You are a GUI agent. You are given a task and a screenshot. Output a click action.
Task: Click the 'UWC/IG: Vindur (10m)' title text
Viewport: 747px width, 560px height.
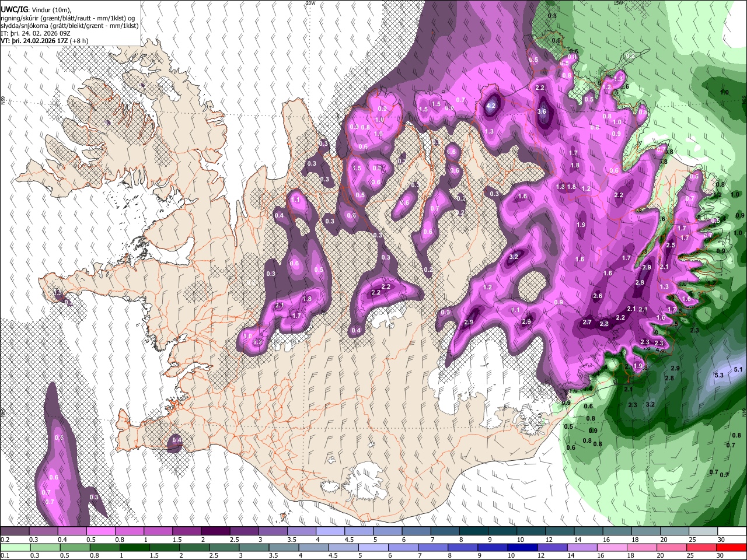pos(36,9)
